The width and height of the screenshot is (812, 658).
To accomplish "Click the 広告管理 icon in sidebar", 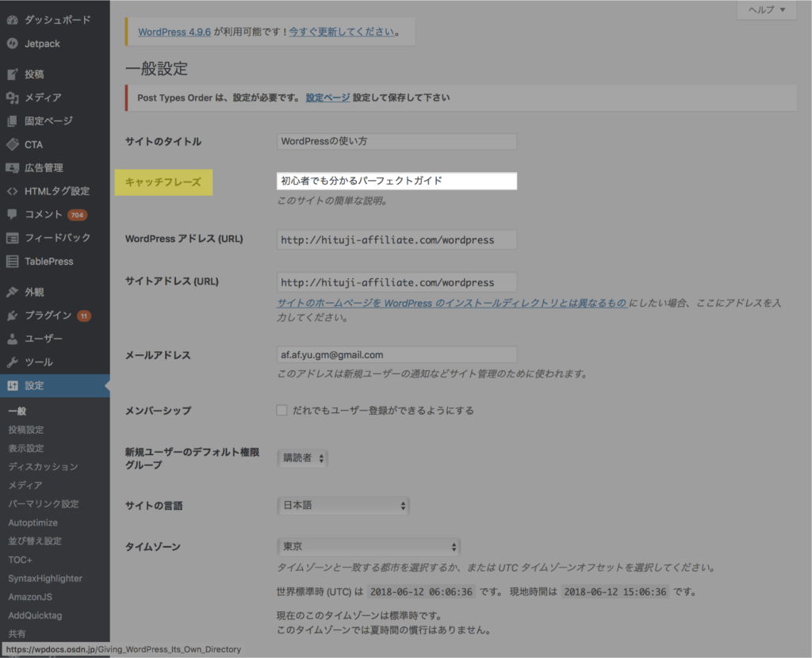I will (x=13, y=168).
